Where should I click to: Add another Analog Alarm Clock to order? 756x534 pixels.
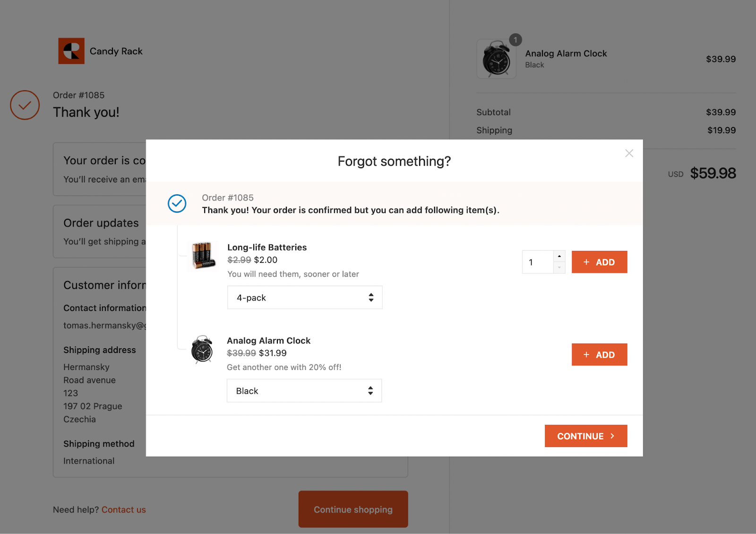[x=599, y=355]
